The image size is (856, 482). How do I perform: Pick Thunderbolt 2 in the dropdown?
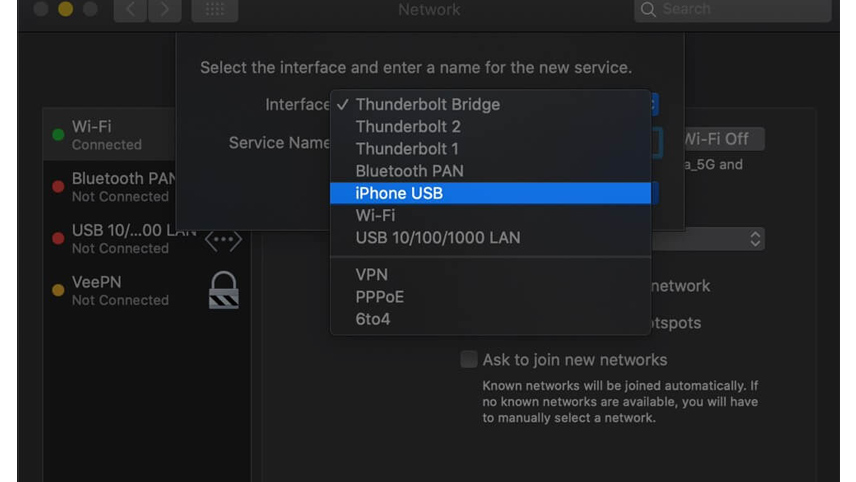pos(490,127)
